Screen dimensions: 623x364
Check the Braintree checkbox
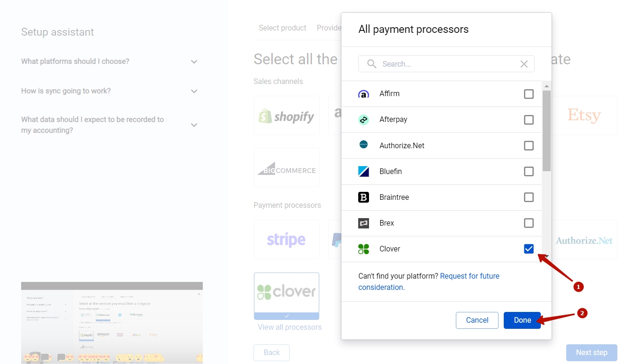point(529,197)
